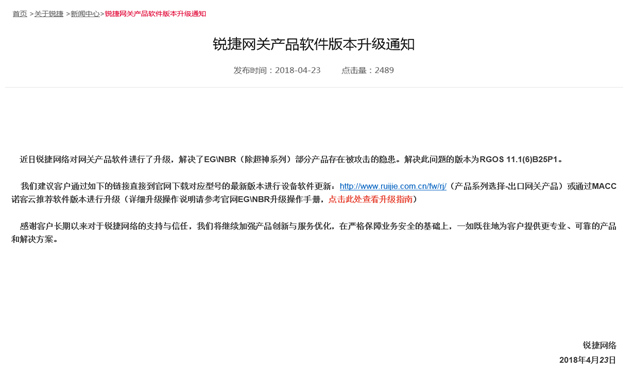The width and height of the screenshot is (635, 373).
Task: Click the red current-page breadcrumb 锐捷网关产品软件版本升级通知
Action: (156, 14)
